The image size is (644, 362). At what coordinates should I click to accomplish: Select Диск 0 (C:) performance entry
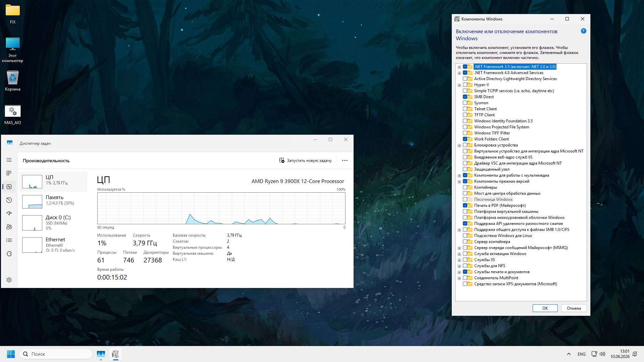[x=53, y=223]
